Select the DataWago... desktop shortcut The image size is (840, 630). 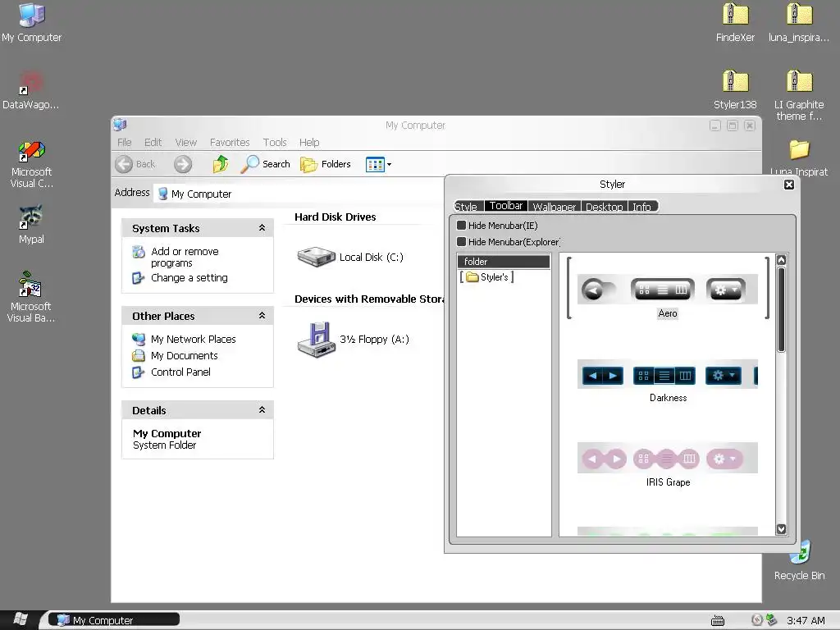click(31, 90)
